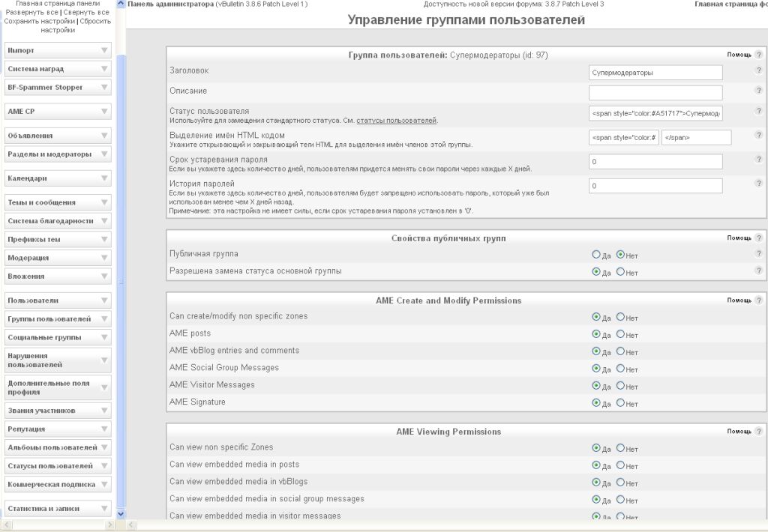Open Префиксы тем menu section
The width and height of the screenshot is (768, 532).
coord(58,239)
